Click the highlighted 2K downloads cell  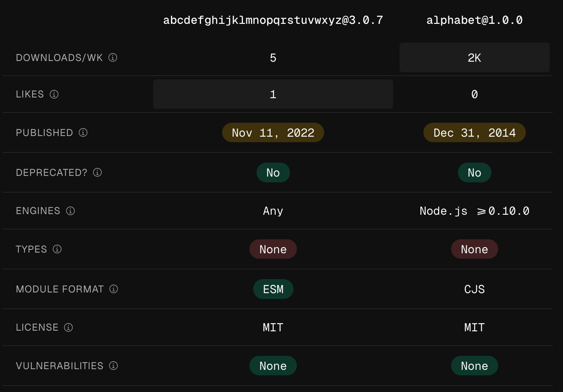pos(474,58)
